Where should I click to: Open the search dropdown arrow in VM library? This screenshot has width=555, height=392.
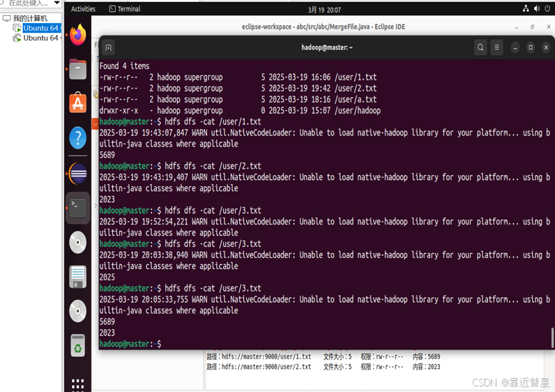(x=57, y=3)
